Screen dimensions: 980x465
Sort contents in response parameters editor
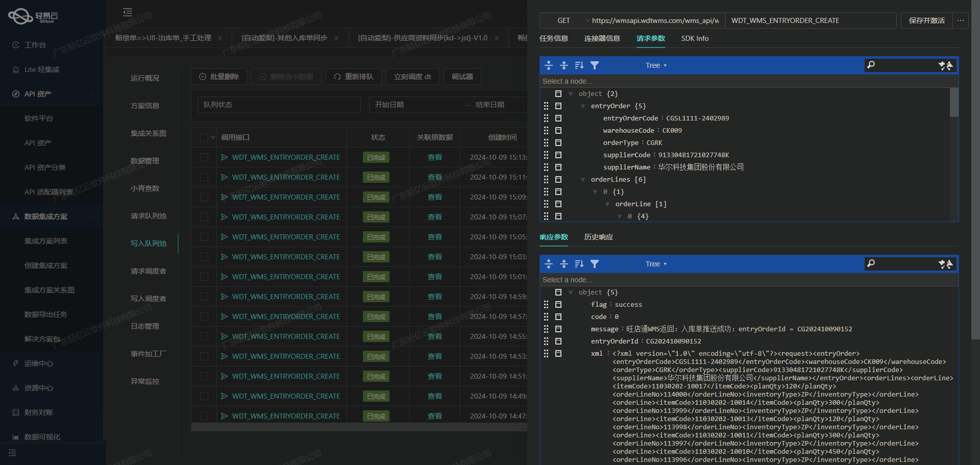point(579,264)
